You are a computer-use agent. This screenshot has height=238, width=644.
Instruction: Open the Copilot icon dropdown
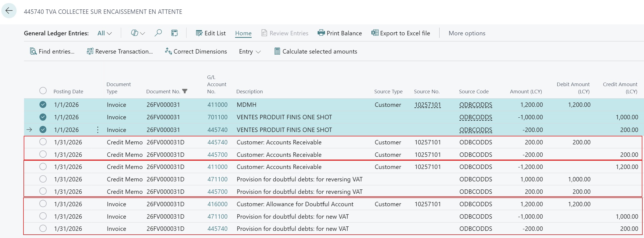138,33
